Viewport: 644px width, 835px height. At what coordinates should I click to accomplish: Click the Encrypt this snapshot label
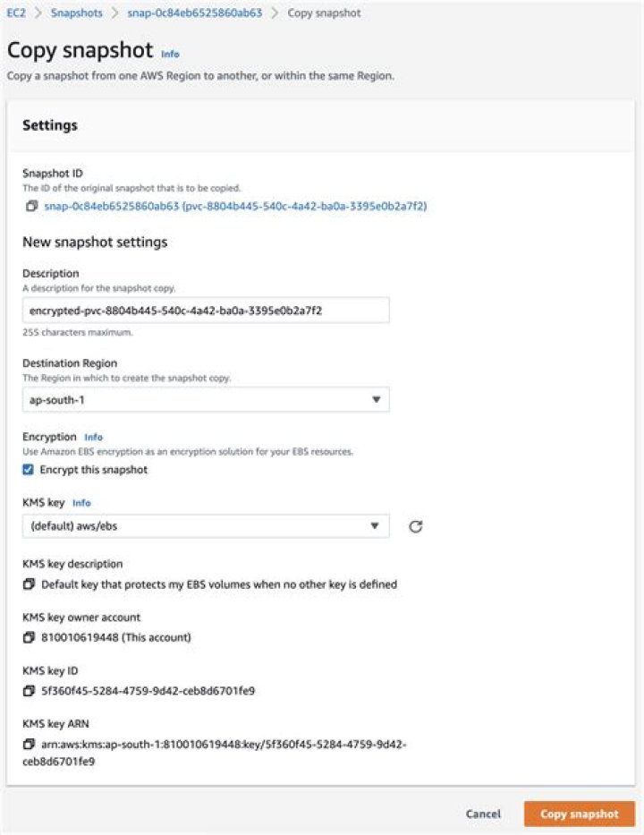point(94,470)
